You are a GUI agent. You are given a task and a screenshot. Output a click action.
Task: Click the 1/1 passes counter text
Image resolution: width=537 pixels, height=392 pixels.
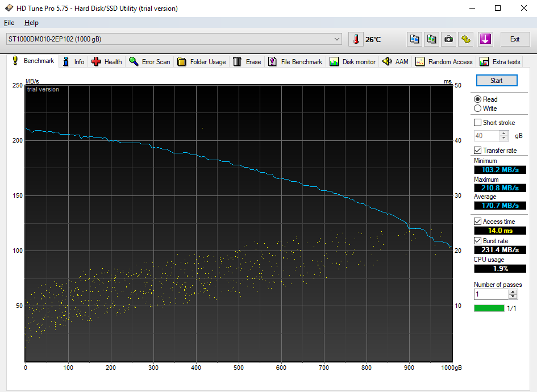[511, 308]
